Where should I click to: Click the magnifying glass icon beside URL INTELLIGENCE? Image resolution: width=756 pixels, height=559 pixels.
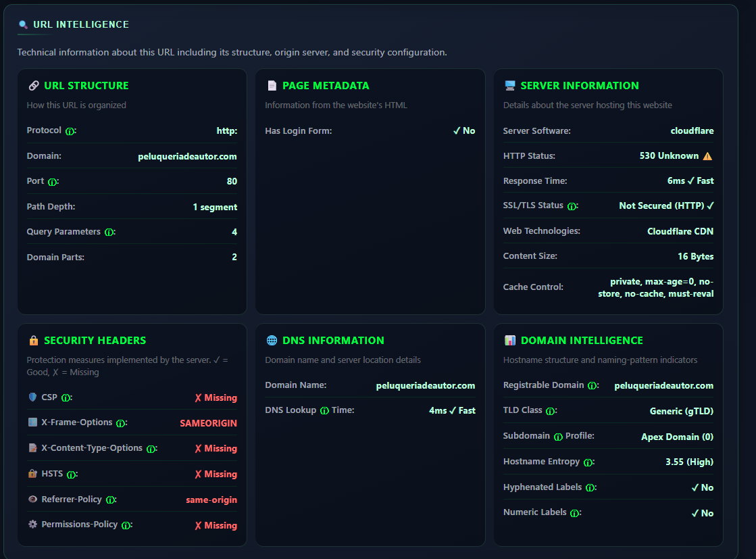[x=22, y=24]
